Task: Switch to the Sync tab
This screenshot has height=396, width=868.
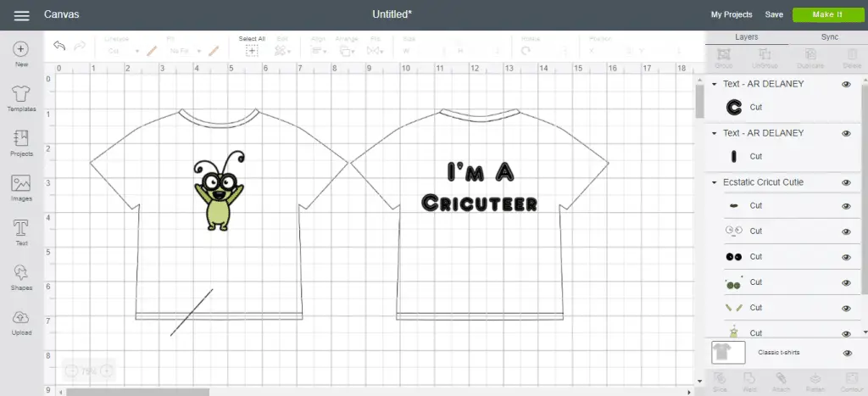Action: click(x=829, y=37)
